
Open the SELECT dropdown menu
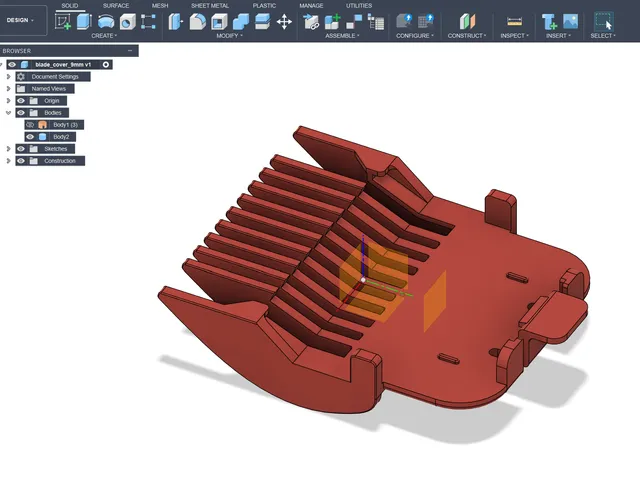tap(603, 36)
